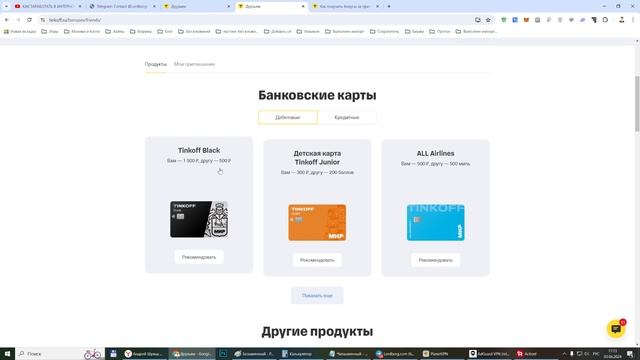Viewport: 640px width, 360px height.
Task: Click the site info icon in address bar
Action: pyautogui.click(x=43, y=20)
